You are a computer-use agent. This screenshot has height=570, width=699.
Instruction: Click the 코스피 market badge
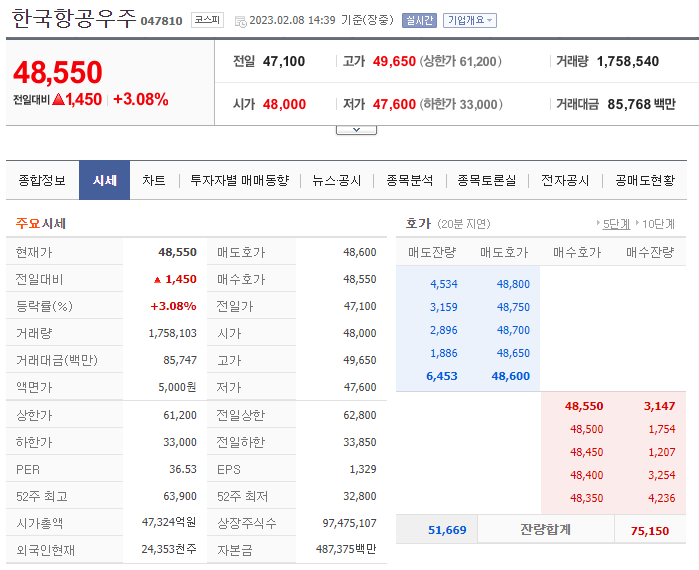coord(207,20)
